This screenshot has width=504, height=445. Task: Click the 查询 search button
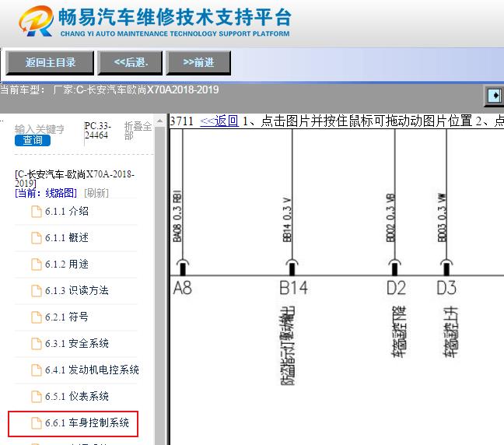(33, 140)
